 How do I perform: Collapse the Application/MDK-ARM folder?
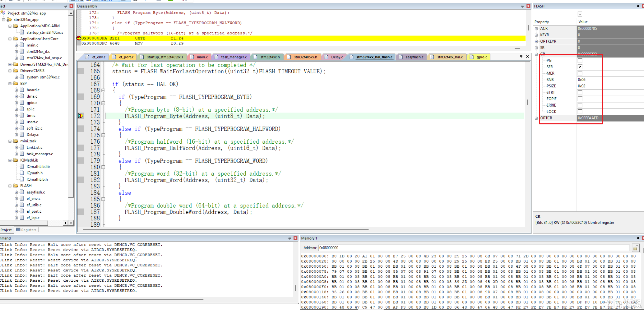(x=10, y=26)
